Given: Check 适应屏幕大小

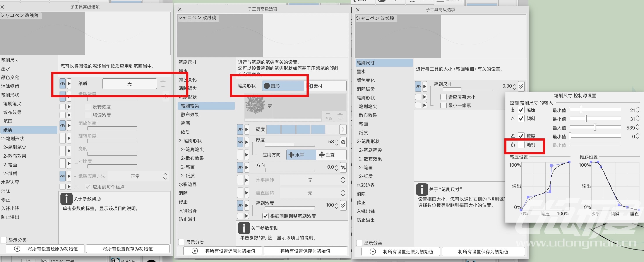Looking at the screenshot, I should point(443,97).
